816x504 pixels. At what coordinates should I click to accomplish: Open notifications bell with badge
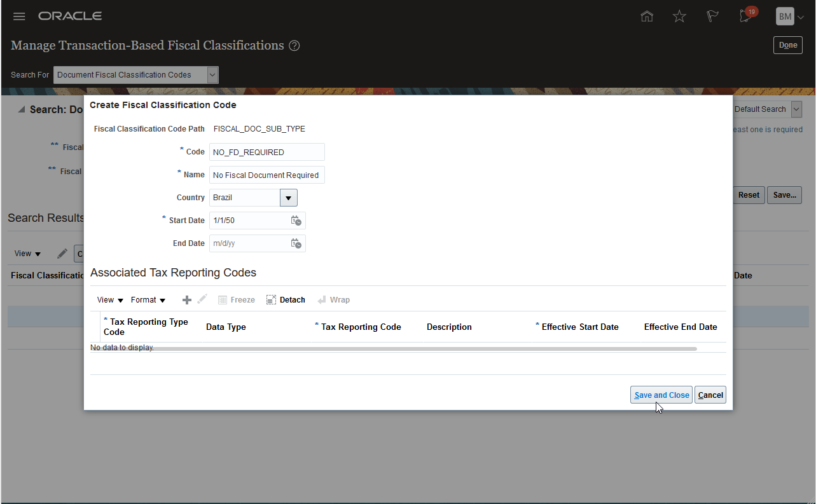[x=746, y=17]
